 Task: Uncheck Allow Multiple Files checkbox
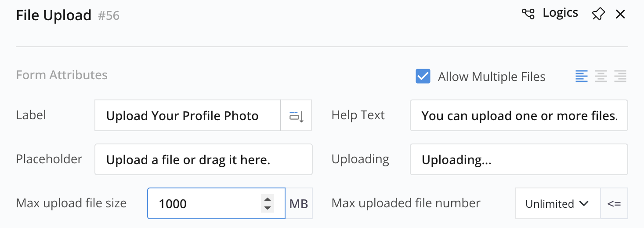pyautogui.click(x=423, y=77)
